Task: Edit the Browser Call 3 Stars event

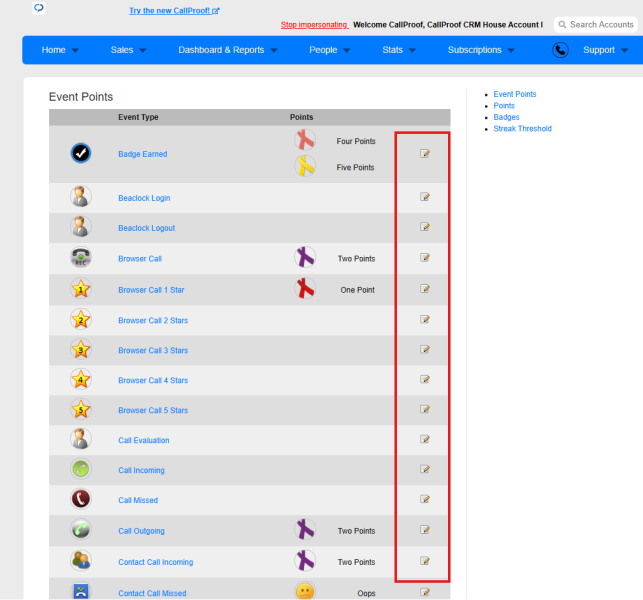Action: 425,349
